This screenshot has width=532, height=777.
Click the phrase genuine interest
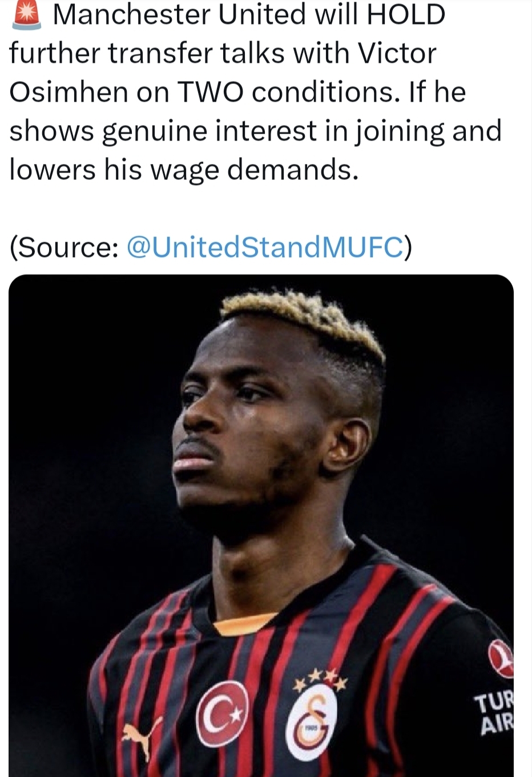point(209,131)
